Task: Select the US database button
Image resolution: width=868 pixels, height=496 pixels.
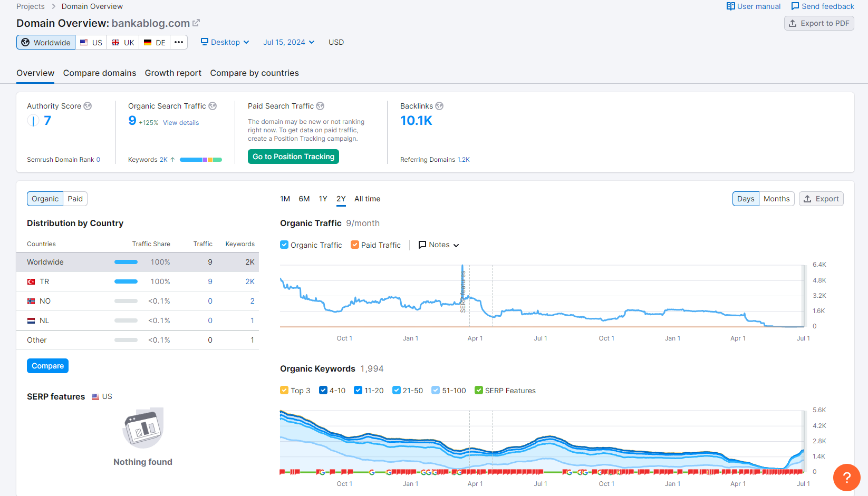Action: tap(91, 42)
